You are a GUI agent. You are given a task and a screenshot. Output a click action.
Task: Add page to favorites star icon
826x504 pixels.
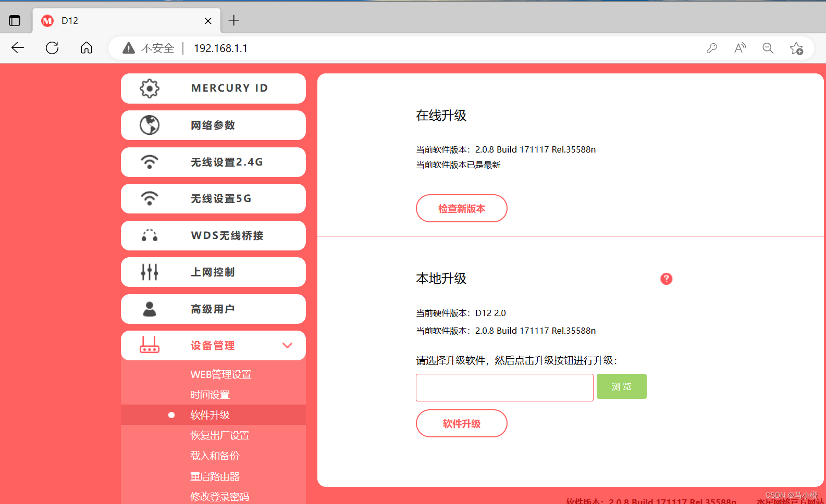coord(796,48)
